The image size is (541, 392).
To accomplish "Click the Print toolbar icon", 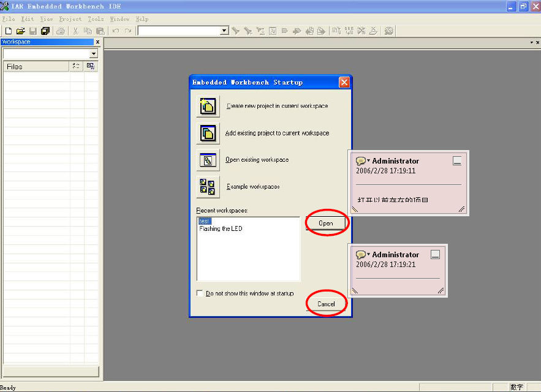I will pos(61,31).
